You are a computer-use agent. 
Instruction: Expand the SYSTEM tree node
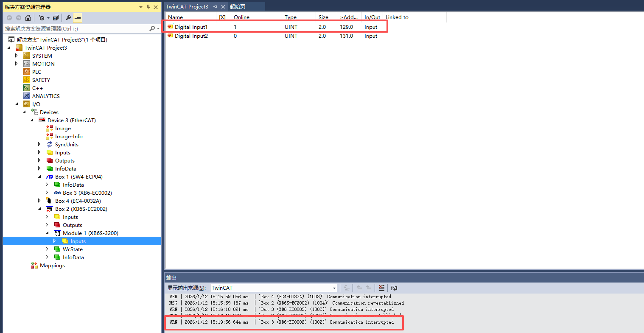(17, 56)
